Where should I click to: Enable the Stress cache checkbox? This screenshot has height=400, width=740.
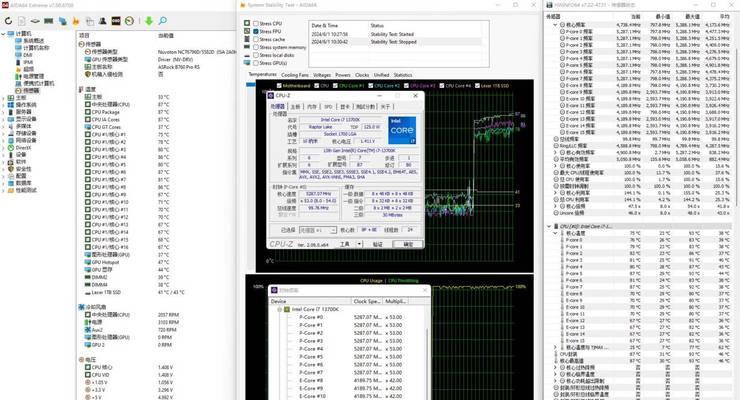pos(256,39)
